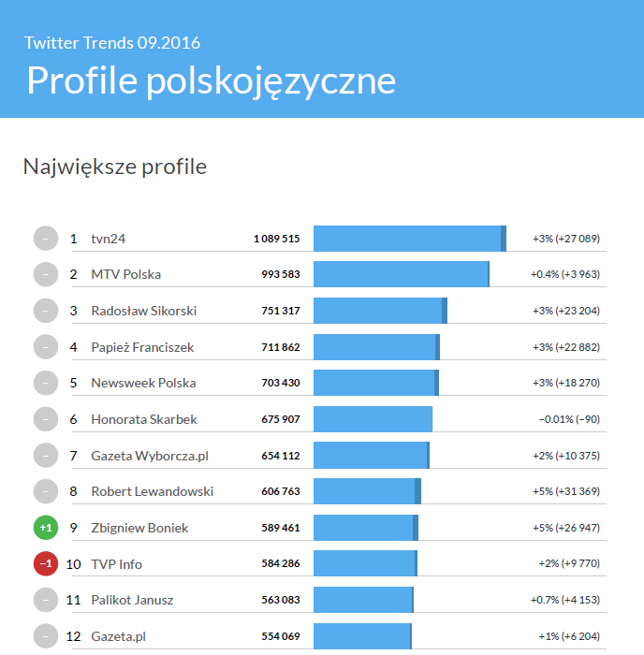Select the TVP Info profile name
This screenshot has height=655, width=644.
click(116, 564)
